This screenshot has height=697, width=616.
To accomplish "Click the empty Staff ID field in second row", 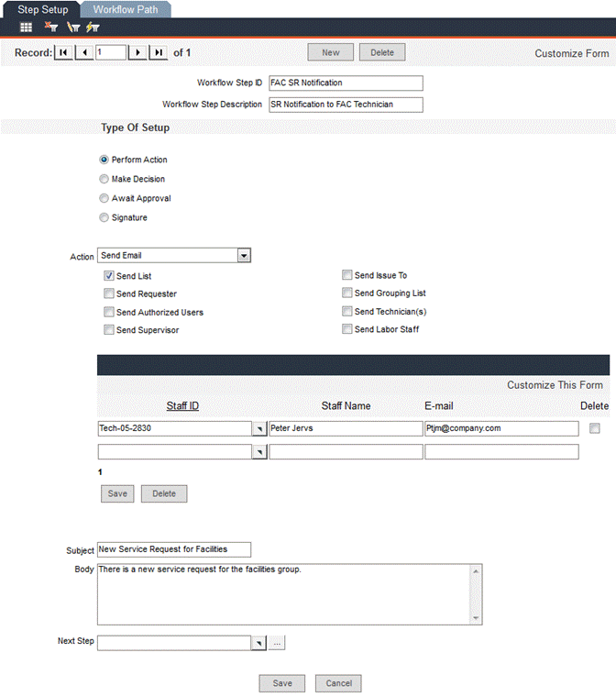I will coord(175,452).
